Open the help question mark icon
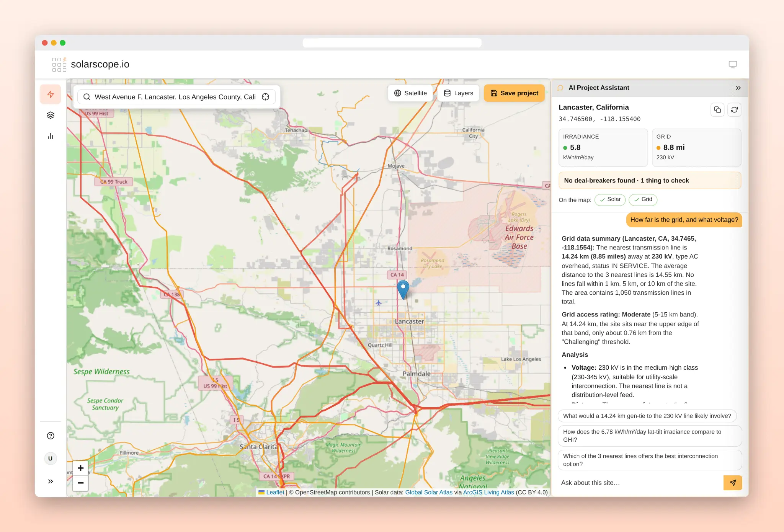 point(51,436)
